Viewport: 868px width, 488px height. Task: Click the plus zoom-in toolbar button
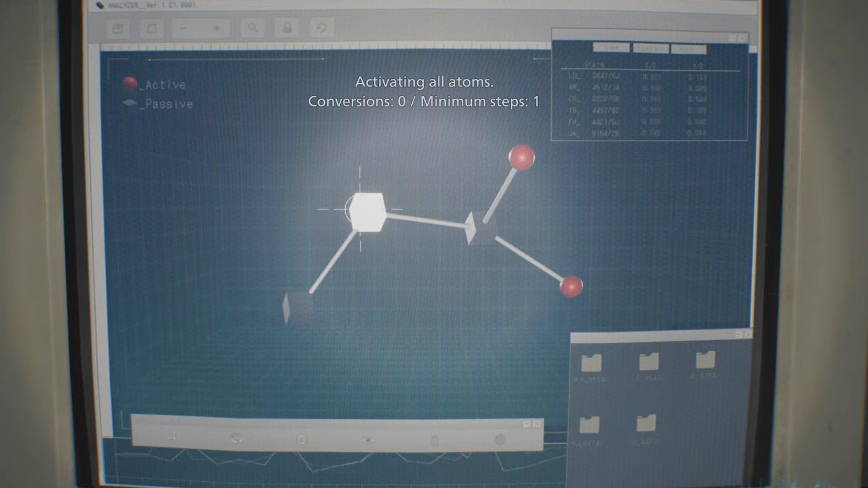pos(217,28)
